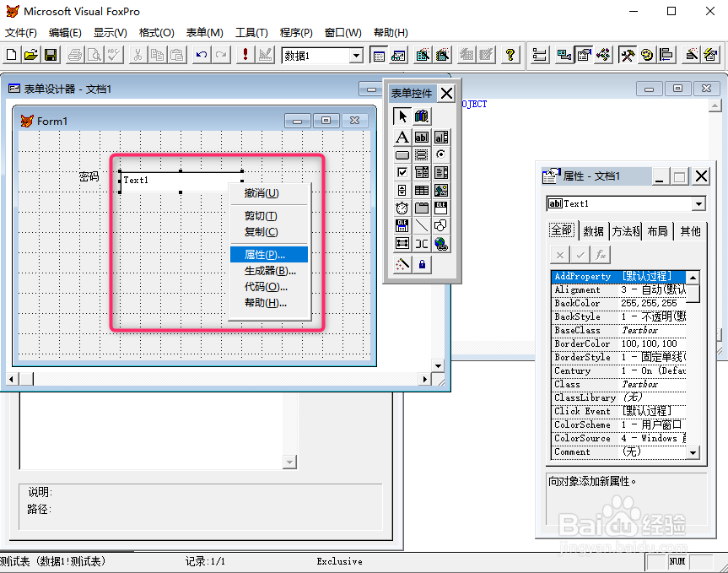The image size is (728, 573).
Task: Select 生成器(B)... in the context menu
Action: (x=269, y=271)
